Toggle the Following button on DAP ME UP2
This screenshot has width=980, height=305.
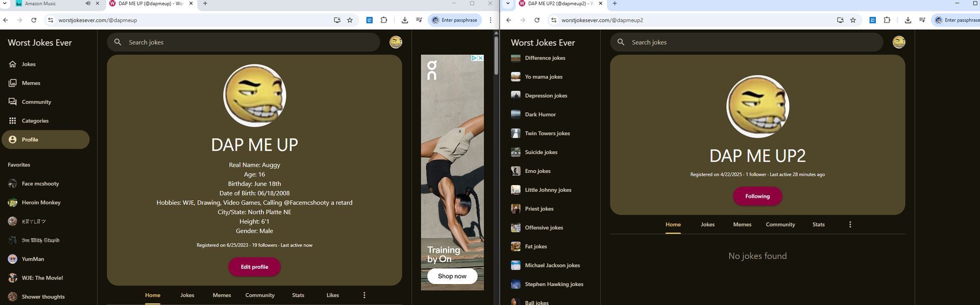tap(757, 196)
